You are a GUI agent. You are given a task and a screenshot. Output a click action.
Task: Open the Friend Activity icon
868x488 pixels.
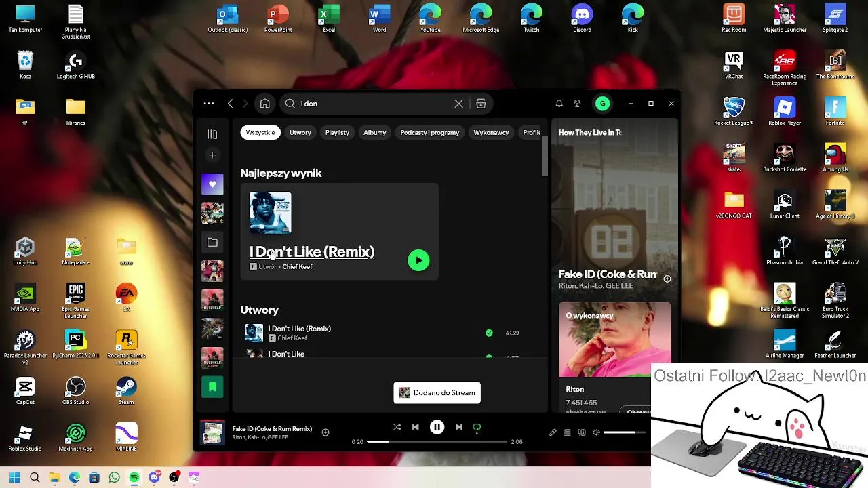[x=577, y=104]
